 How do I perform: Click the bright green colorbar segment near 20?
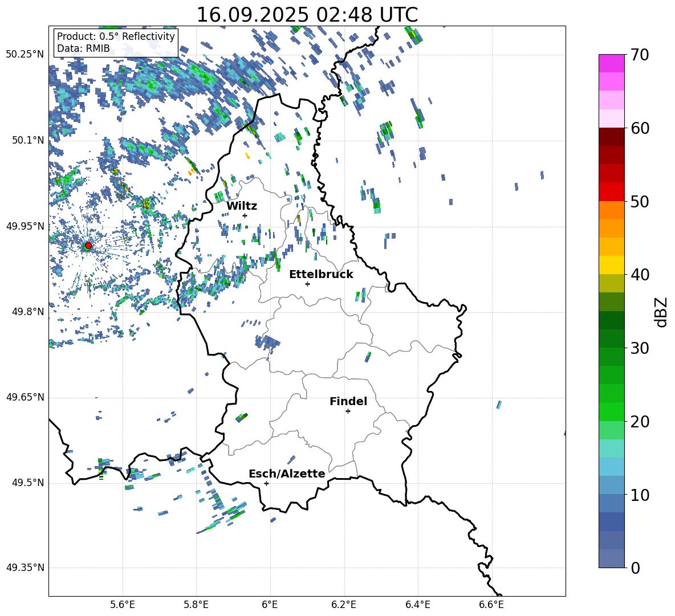[611, 411]
